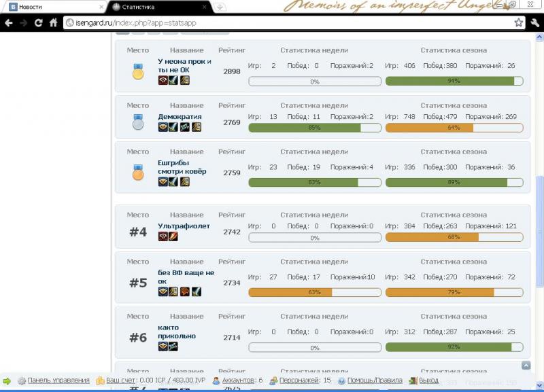The height and width of the screenshot is (392, 544).
Task: Click the #6 place number
Action: 138,337
